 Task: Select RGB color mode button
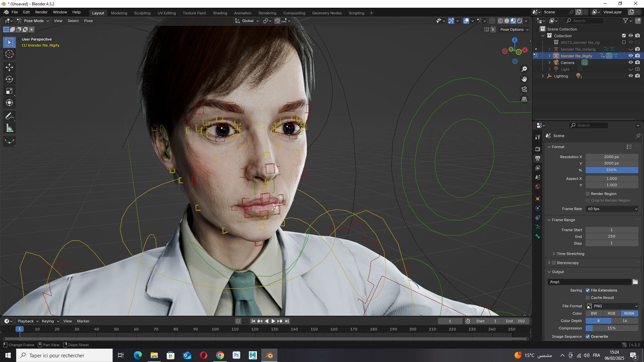point(611,313)
